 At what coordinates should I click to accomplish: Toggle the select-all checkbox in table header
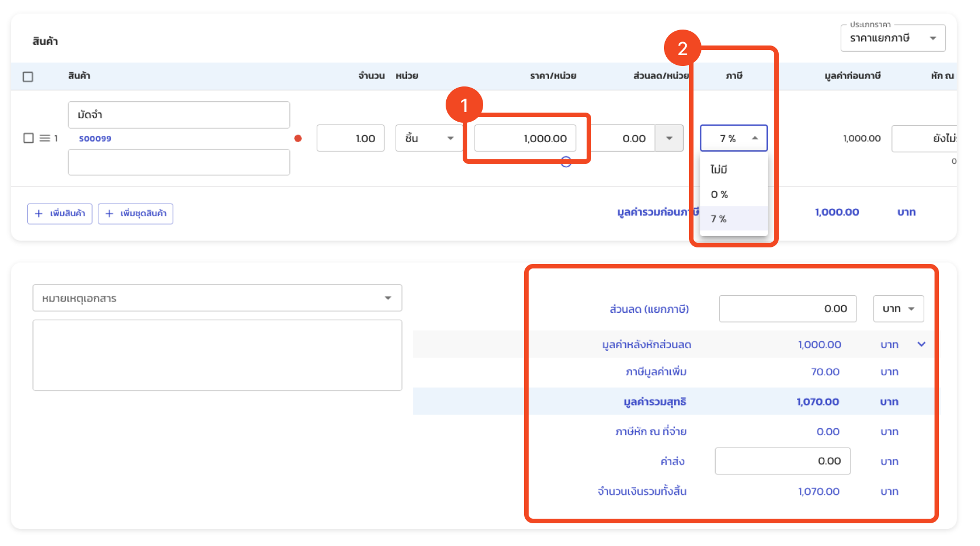(x=28, y=77)
